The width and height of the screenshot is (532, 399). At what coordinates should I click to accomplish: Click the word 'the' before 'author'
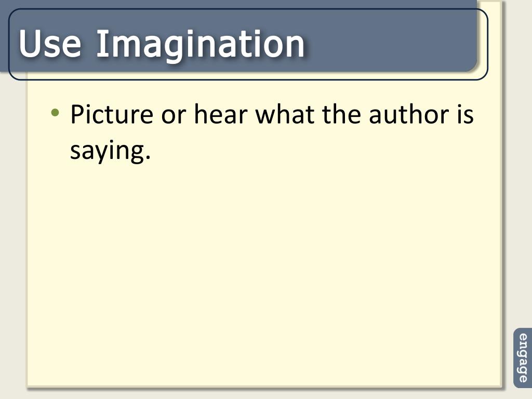tap(341, 114)
